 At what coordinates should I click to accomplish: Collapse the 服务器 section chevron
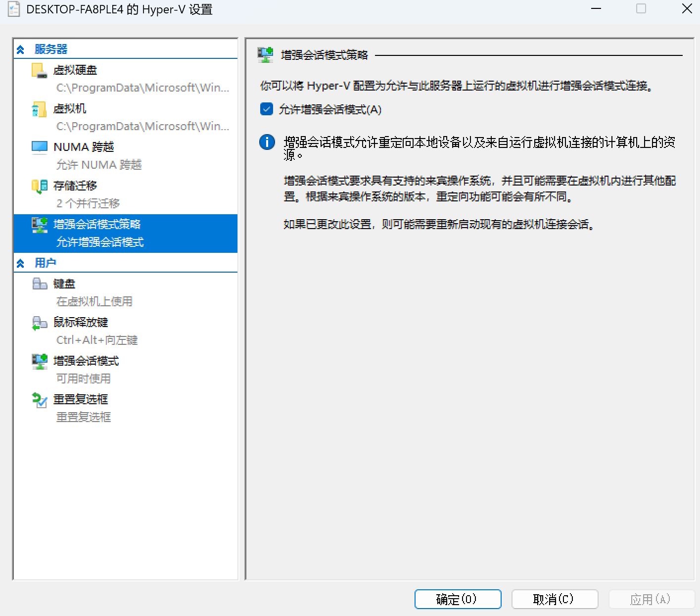20,49
